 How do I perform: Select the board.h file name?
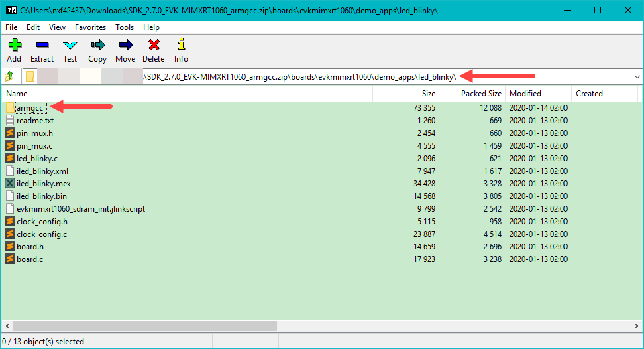tap(30, 247)
